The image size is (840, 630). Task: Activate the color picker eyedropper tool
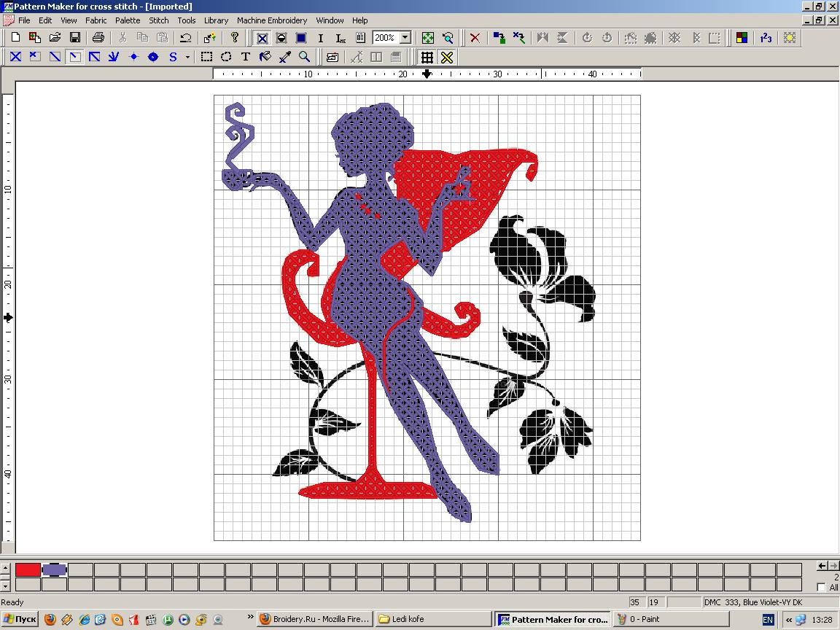[x=285, y=57]
